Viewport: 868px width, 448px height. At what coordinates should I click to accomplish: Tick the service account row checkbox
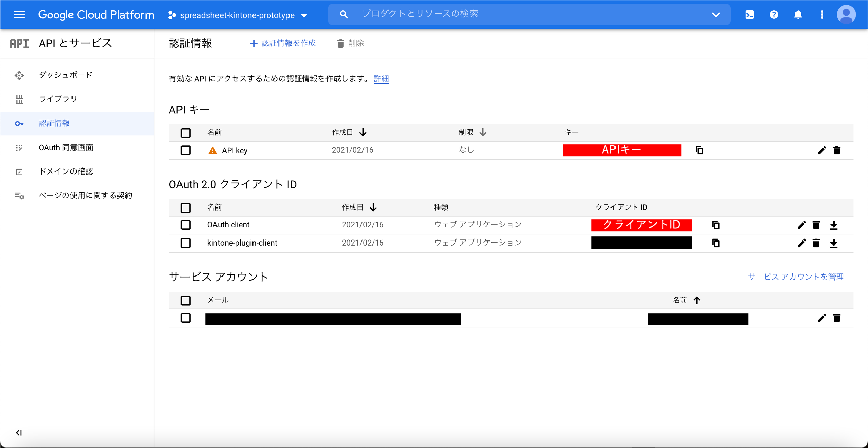(x=186, y=318)
